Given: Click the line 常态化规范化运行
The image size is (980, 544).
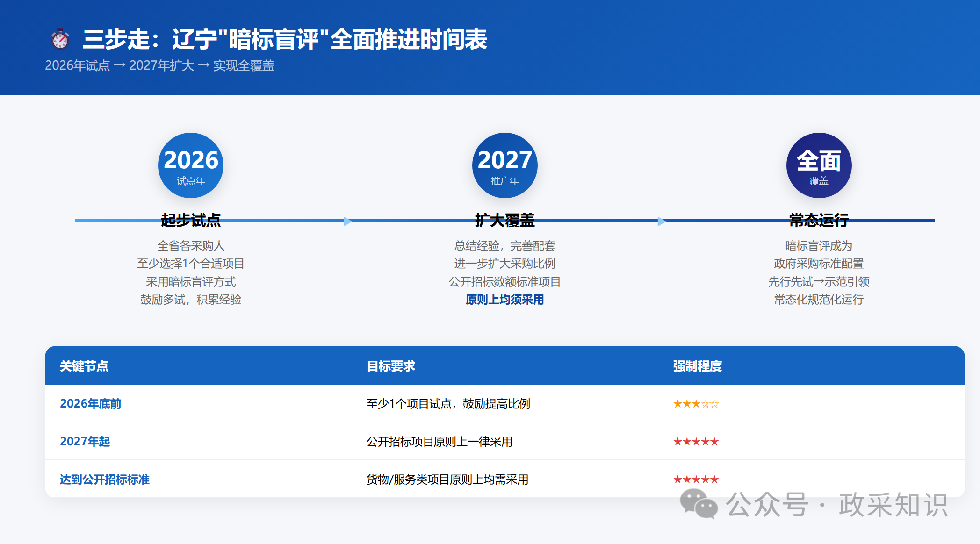Looking at the screenshot, I should click(x=819, y=300).
